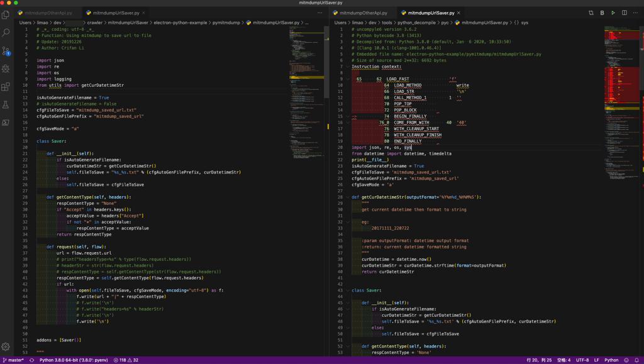Open the Run and Debug bug icon
Screen dimensions: 644x364
click(x=6, y=69)
